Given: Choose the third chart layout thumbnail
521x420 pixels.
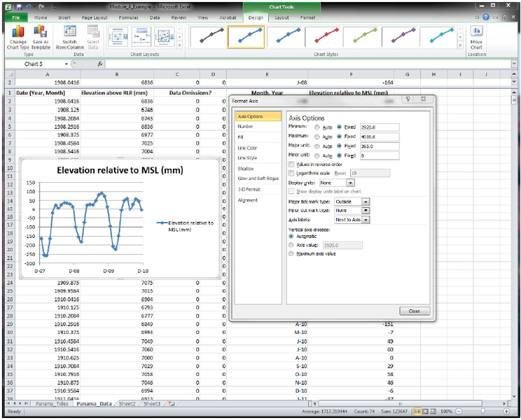Looking at the screenshot, I should [165, 36].
